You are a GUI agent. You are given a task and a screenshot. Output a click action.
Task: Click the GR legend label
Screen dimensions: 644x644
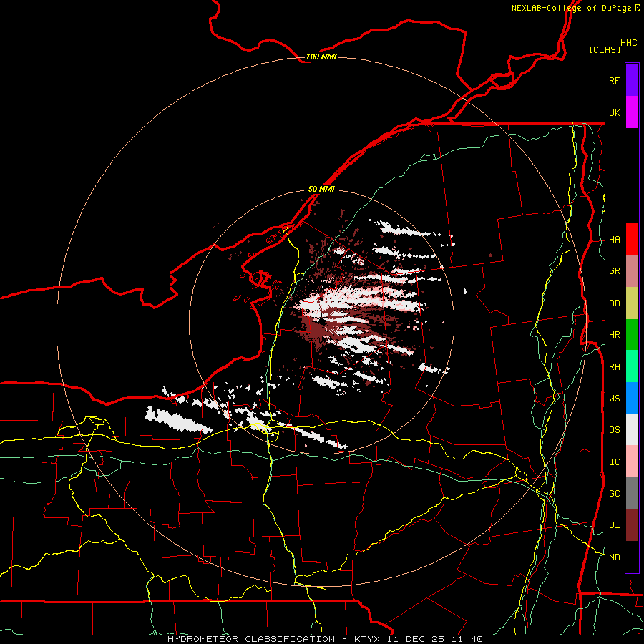614,271
